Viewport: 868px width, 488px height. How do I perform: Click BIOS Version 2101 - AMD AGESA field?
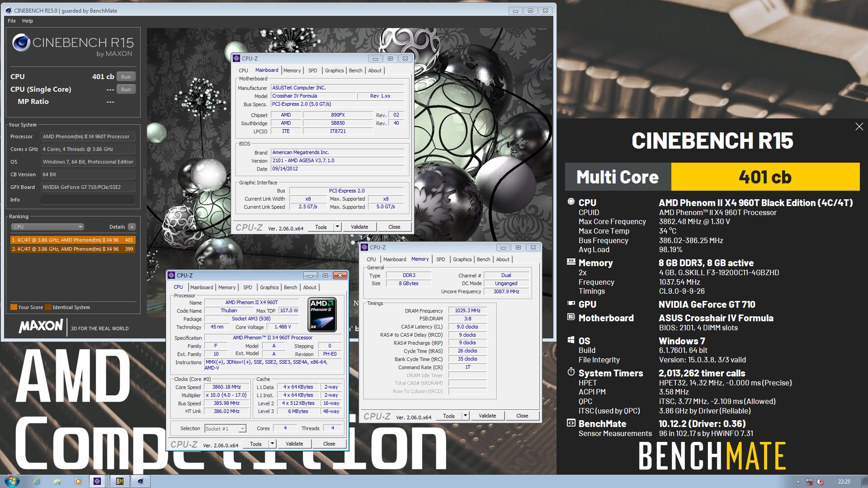pyautogui.click(x=337, y=160)
